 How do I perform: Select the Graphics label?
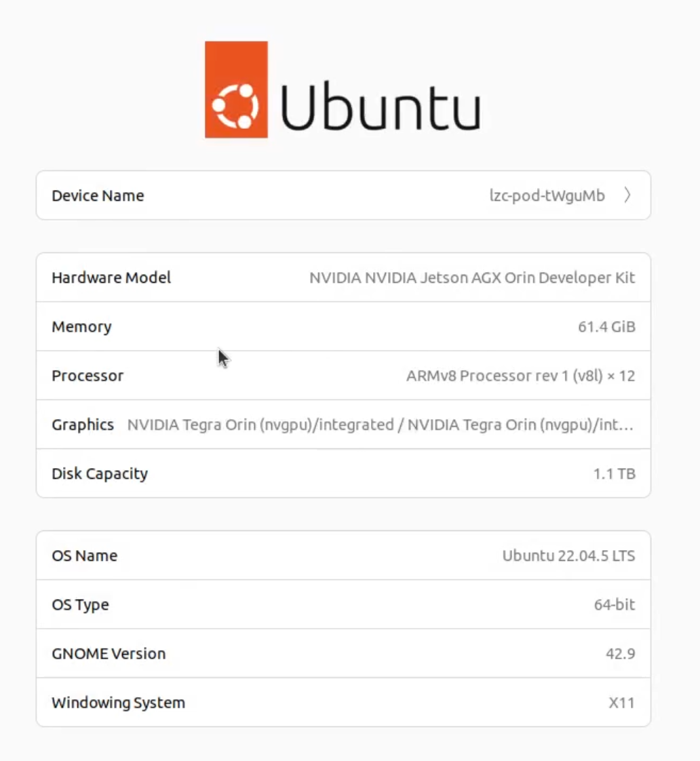coord(83,425)
